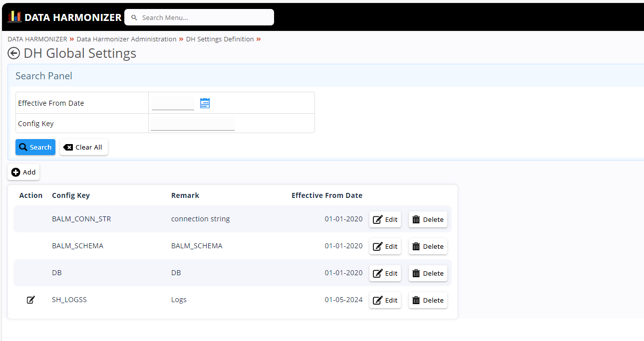Viewport: 644px width, 341px height.
Task: Click the Add button
Action: click(x=23, y=172)
